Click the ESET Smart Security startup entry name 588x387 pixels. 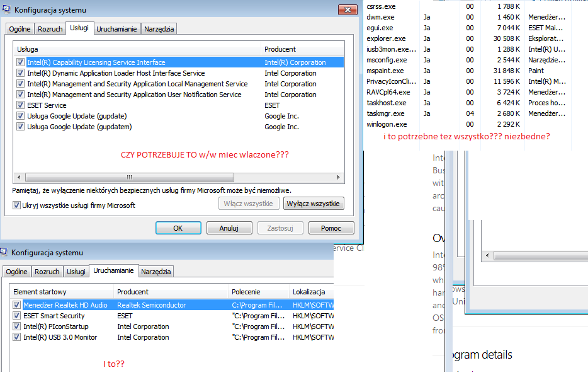coord(54,316)
